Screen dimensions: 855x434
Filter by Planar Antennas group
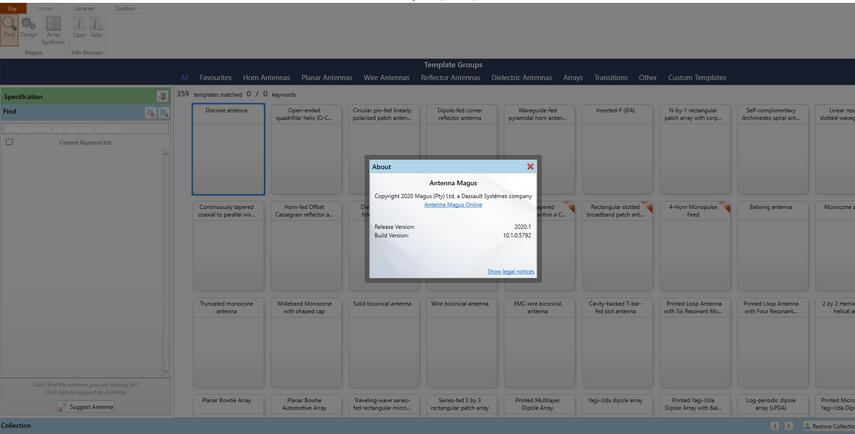327,77
